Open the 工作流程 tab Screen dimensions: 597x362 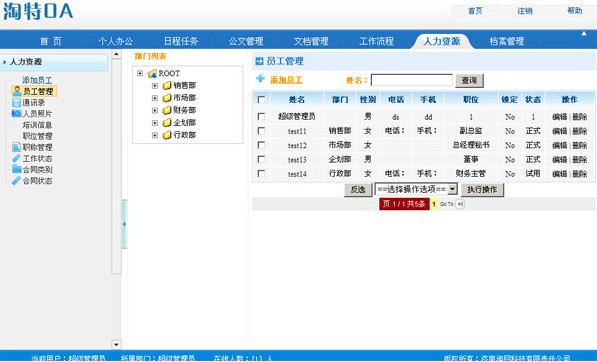tap(376, 41)
